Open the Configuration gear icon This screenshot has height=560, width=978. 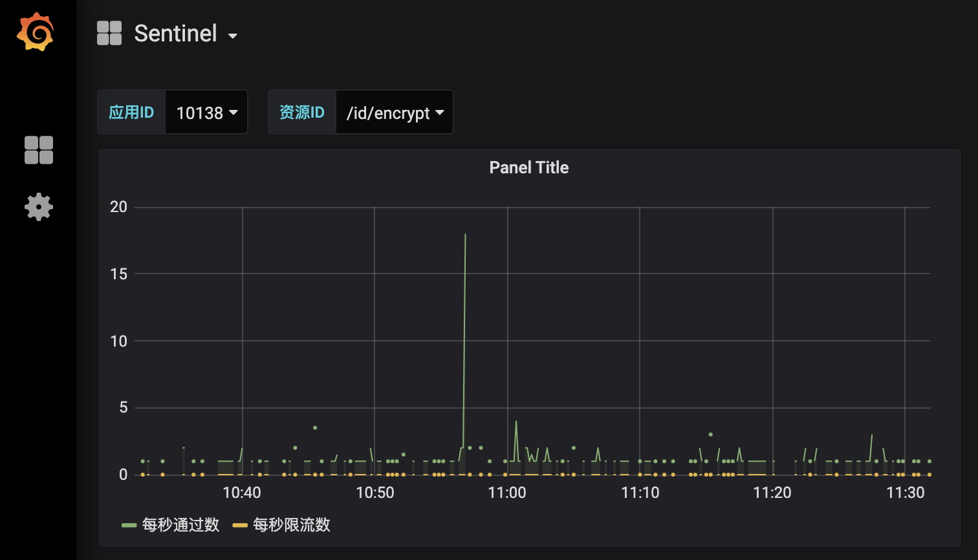click(x=38, y=207)
